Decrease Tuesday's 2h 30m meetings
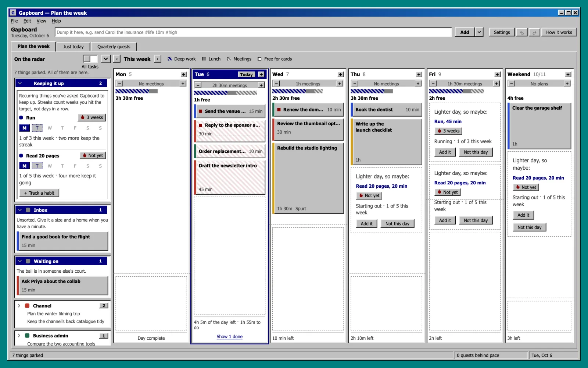This screenshot has width=588, height=368. pos(198,85)
